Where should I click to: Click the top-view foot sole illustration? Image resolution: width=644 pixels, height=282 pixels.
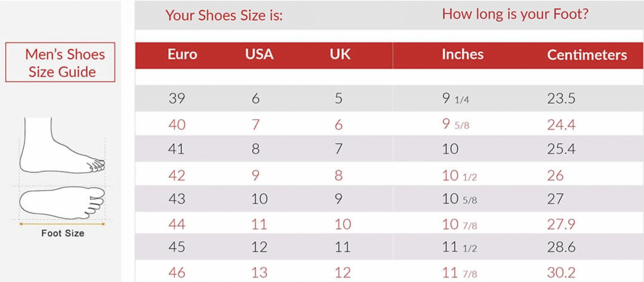click(x=62, y=203)
